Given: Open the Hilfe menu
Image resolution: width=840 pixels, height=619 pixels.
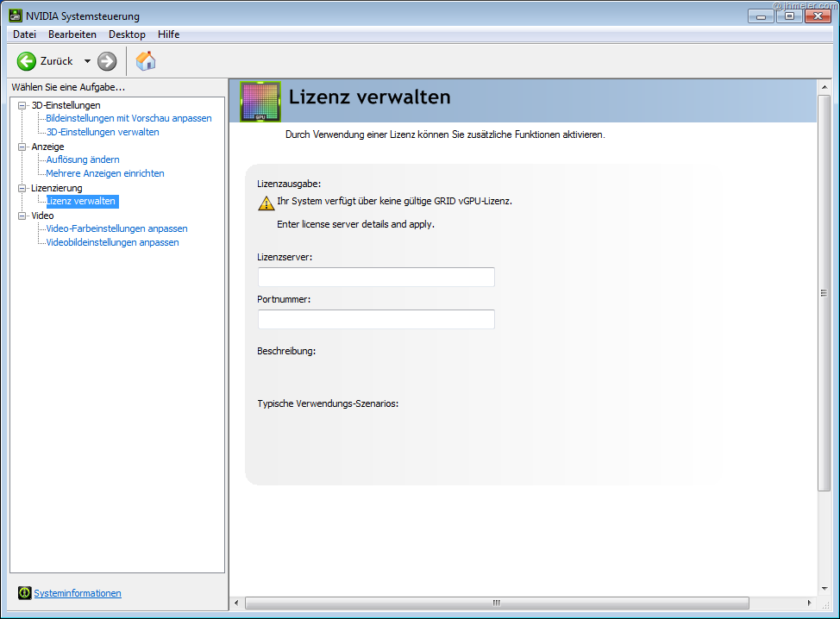Looking at the screenshot, I should (x=168, y=34).
